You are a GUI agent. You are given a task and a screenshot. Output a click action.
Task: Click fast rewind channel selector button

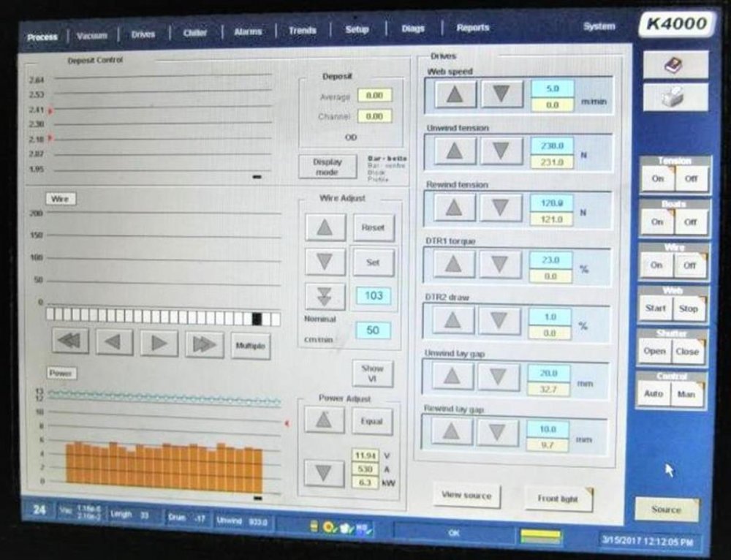(70, 342)
